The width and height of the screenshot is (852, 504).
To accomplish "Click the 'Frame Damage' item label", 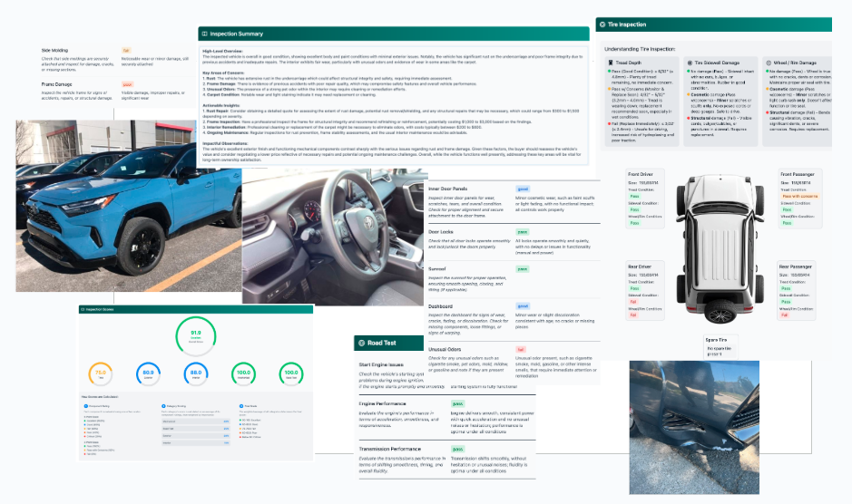I will pos(56,84).
